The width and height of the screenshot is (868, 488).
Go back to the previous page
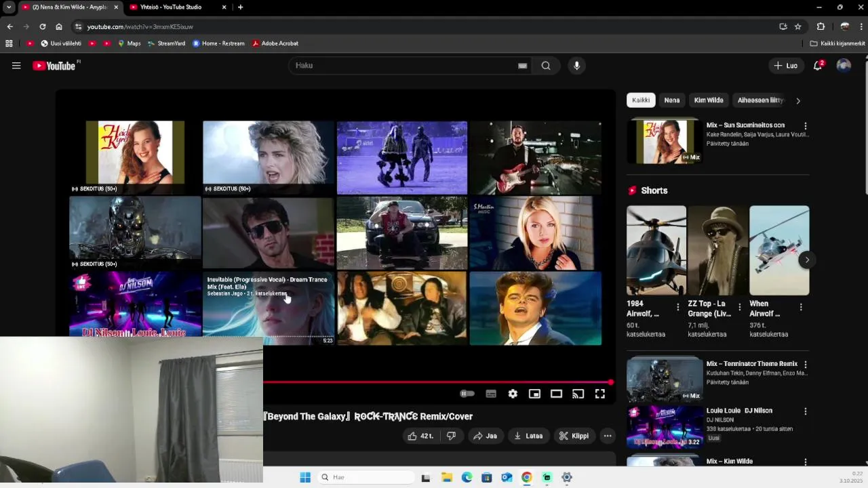click(x=9, y=26)
